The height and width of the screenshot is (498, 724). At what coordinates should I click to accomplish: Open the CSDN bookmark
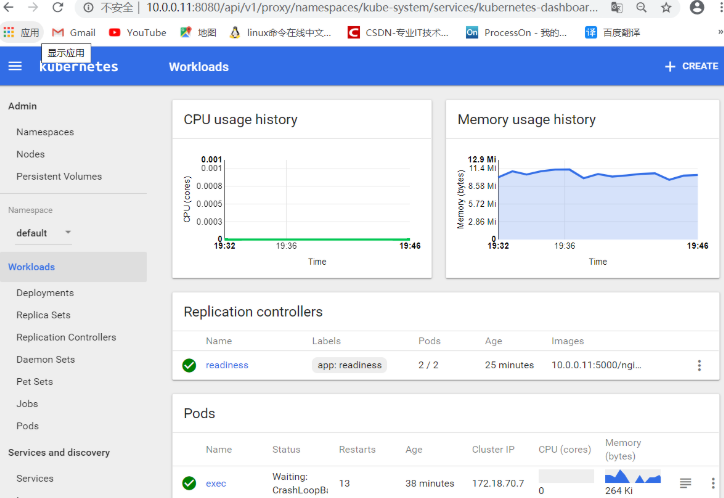point(398,32)
